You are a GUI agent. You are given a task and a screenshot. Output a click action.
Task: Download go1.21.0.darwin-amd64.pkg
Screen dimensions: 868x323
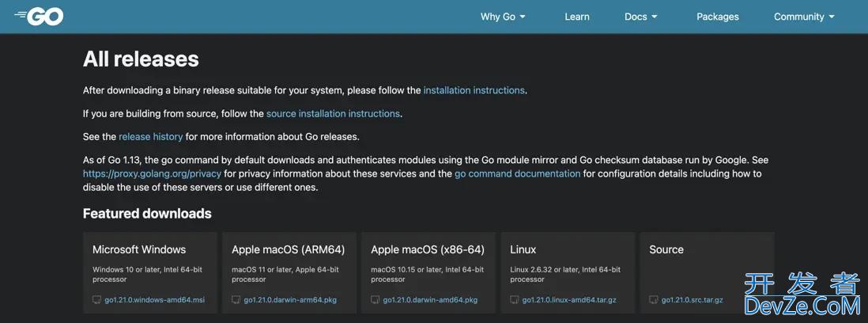[x=430, y=300]
